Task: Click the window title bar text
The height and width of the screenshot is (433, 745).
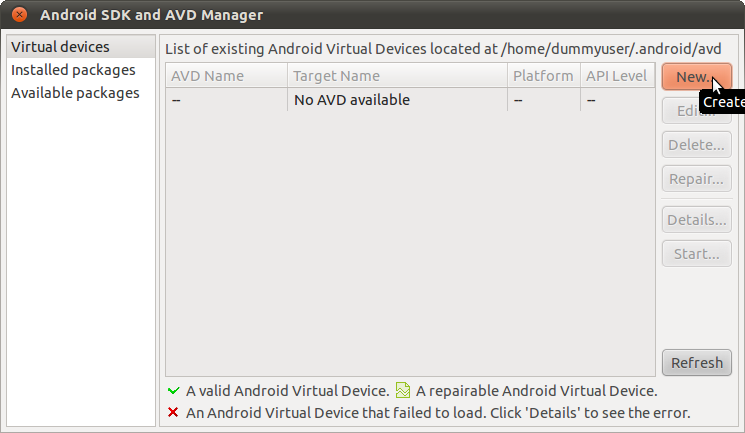Action: click(x=152, y=15)
